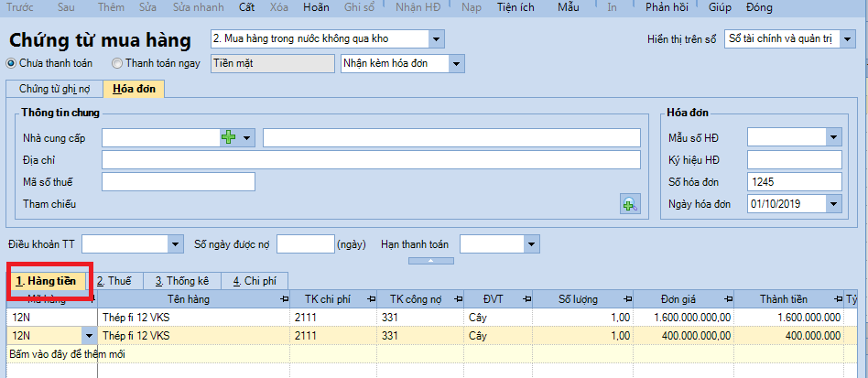Open the 3. Thống kê tab
The height and width of the screenshot is (378, 868).
click(182, 281)
